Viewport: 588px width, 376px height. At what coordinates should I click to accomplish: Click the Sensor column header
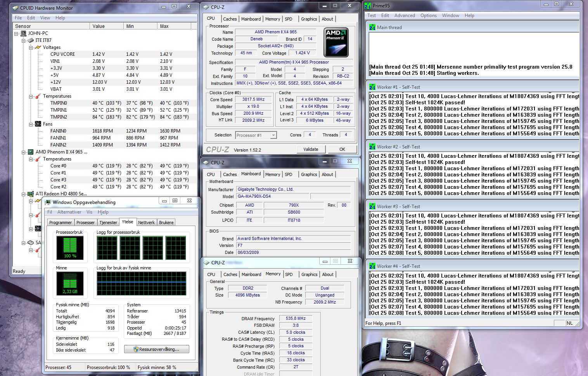(52, 26)
